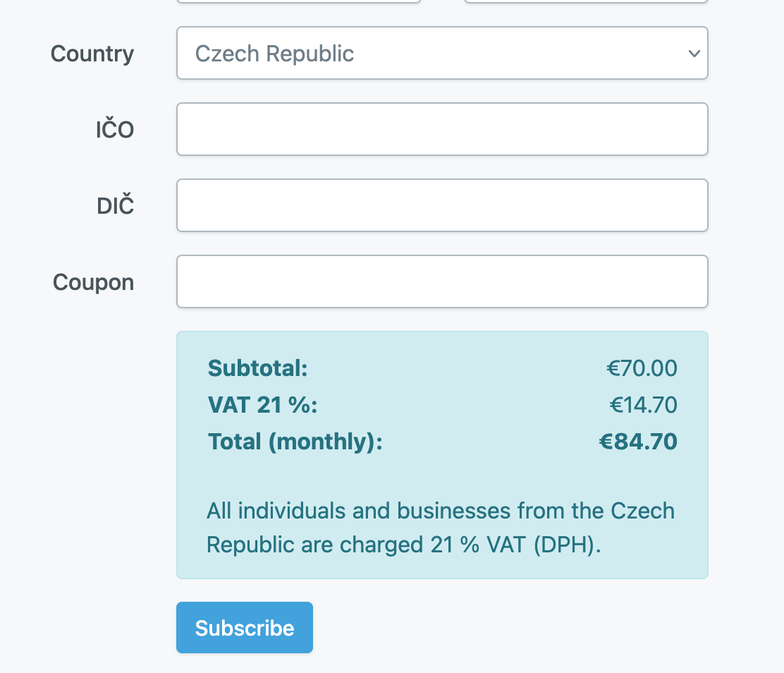784x673 pixels.
Task: Click the VAT 21 % label
Action: point(263,405)
